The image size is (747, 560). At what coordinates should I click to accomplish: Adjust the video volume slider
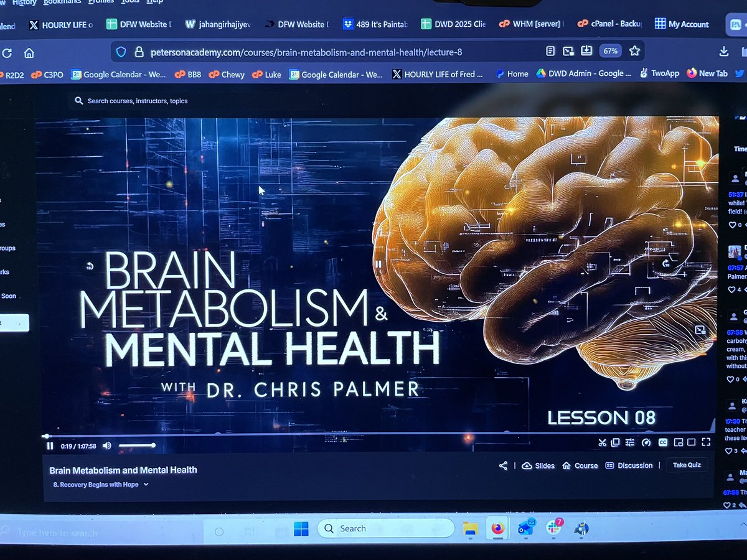pos(136,446)
